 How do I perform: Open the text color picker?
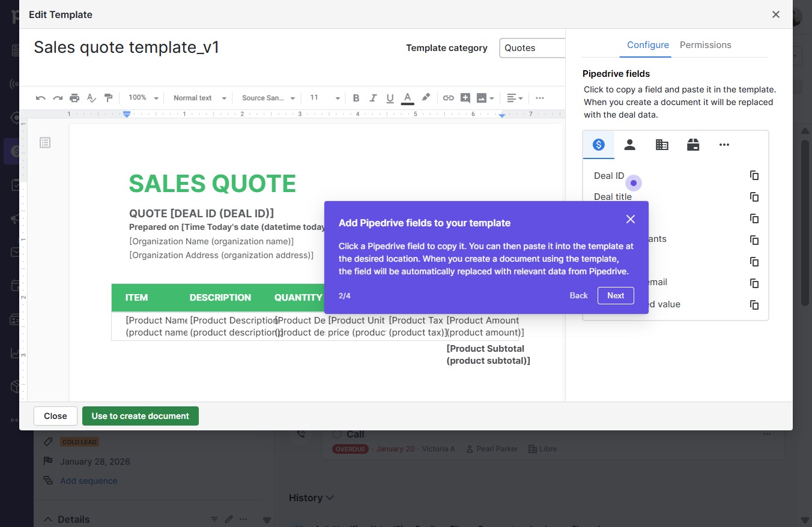click(x=407, y=98)
